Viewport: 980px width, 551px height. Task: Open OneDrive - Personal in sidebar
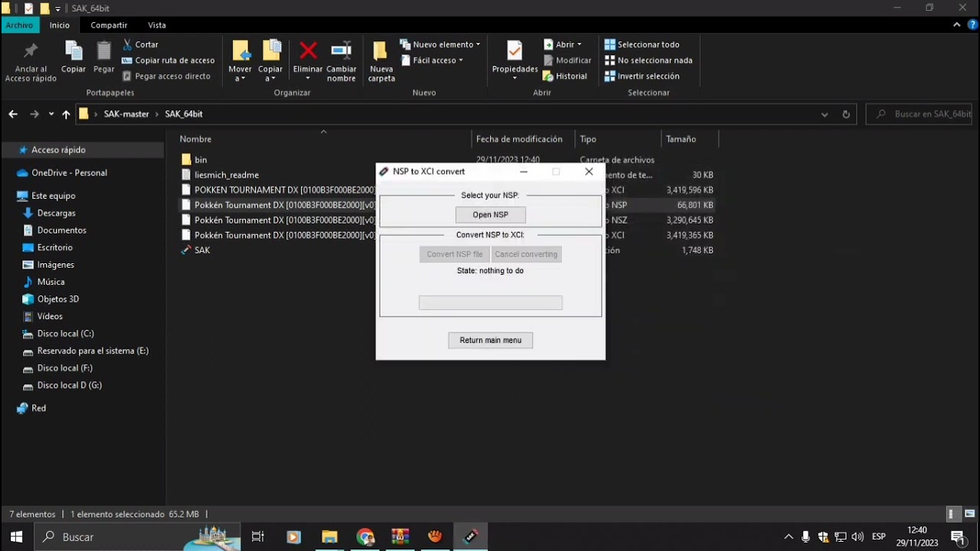click(x=69, y=173)
